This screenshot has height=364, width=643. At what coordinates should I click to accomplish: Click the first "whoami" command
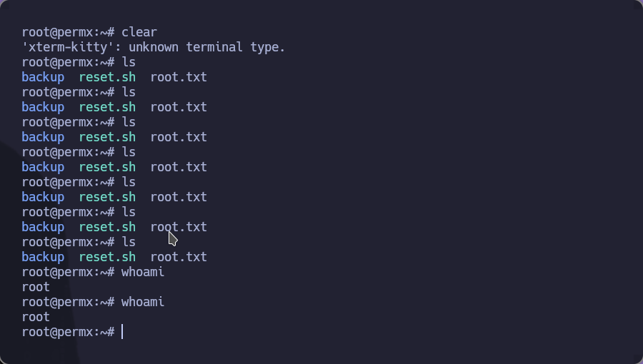[x=143, y=272]
